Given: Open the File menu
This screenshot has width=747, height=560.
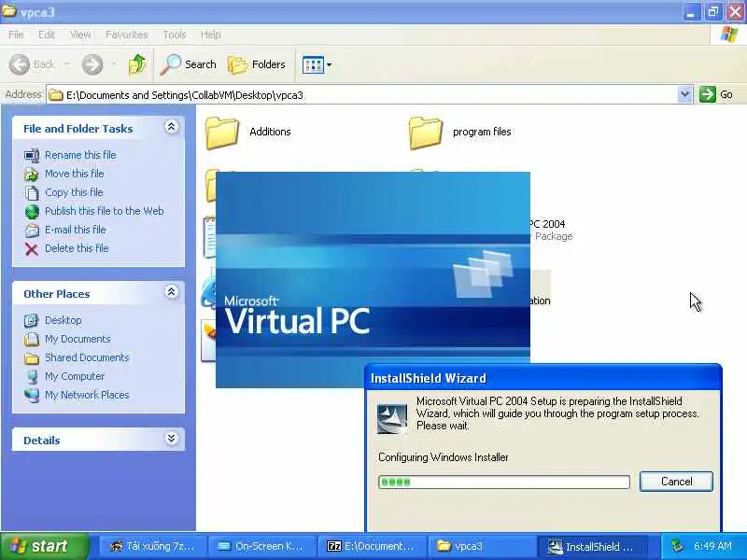Looking at the screenshot, I should (x=16, y=35).
